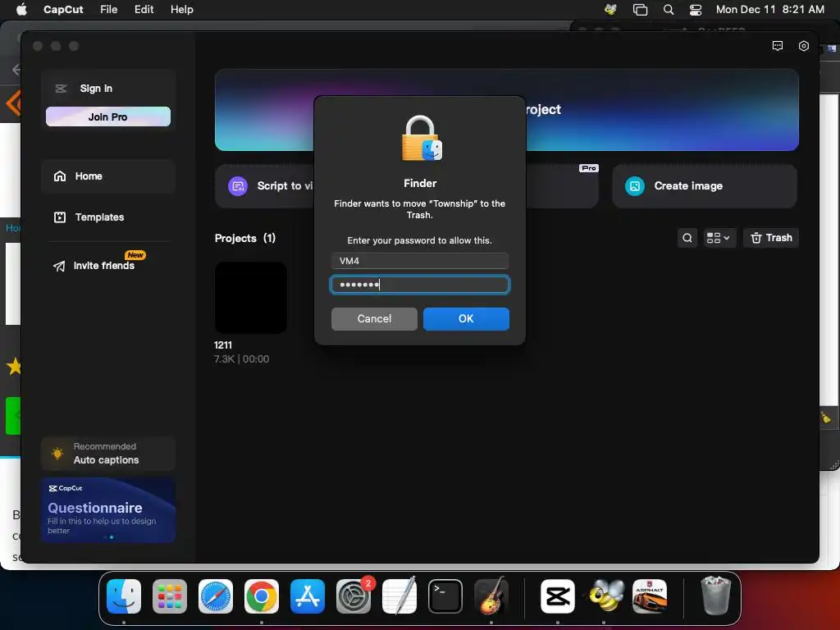Image resolution: width=840 pixels, height=630 pixels.
Task: Open Launchpad from the Dock
Action: (170, 596)
